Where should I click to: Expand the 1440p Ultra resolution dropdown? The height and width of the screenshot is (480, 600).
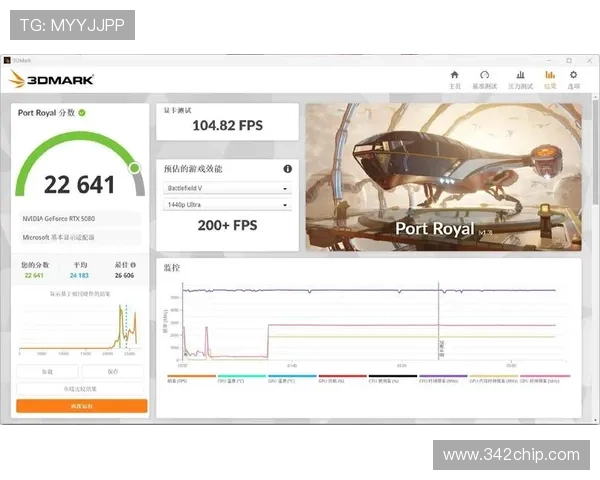tap(227, 205)
